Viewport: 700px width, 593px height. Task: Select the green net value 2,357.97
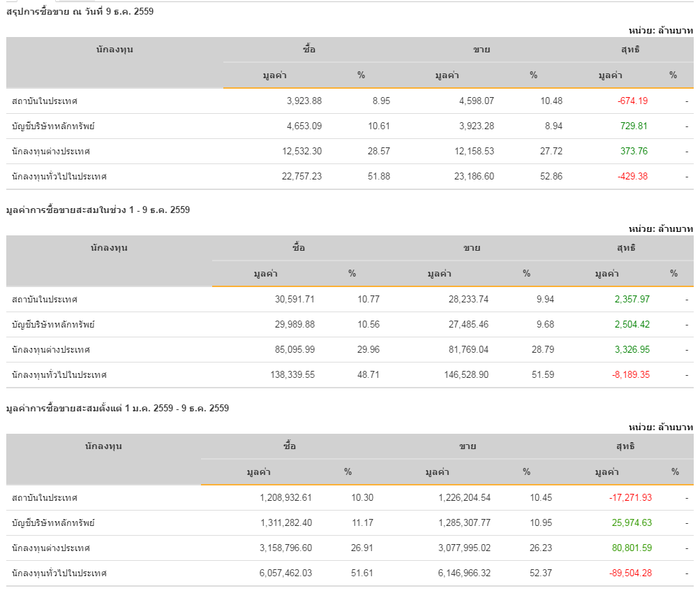pos(632,299)
